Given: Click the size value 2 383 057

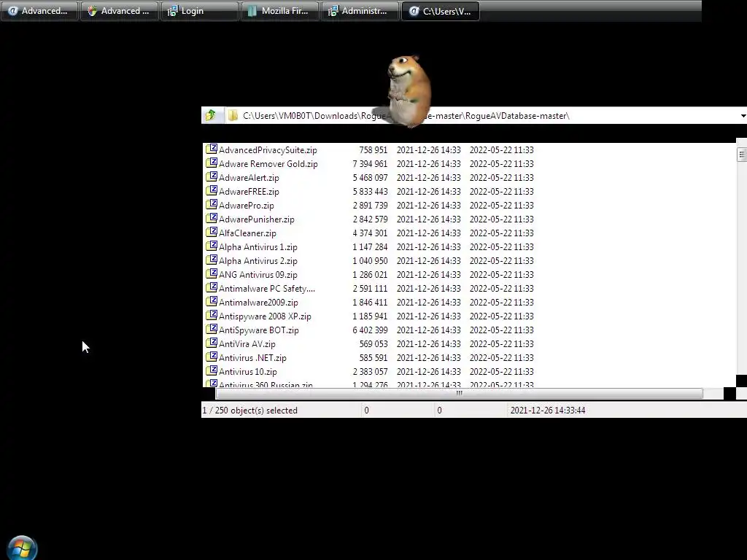Looking at the screenshot, I should coord(370,371).
